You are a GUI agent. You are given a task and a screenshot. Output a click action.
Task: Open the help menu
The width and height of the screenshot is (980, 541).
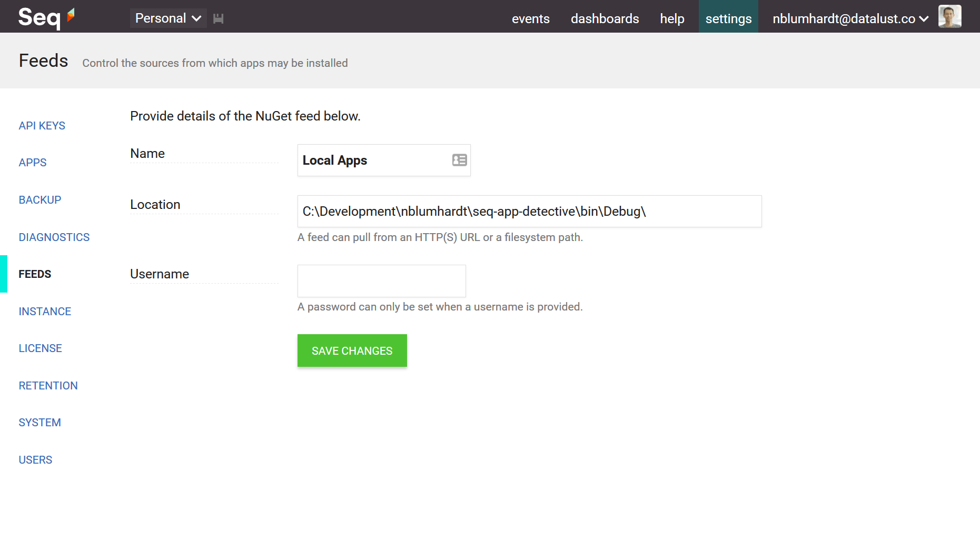pos(672,19)
